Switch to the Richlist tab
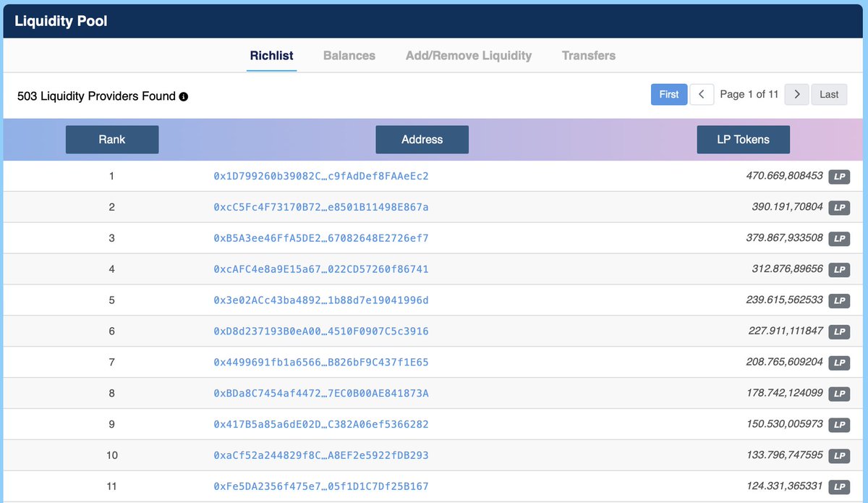The image size is (868, 503). 271,56
